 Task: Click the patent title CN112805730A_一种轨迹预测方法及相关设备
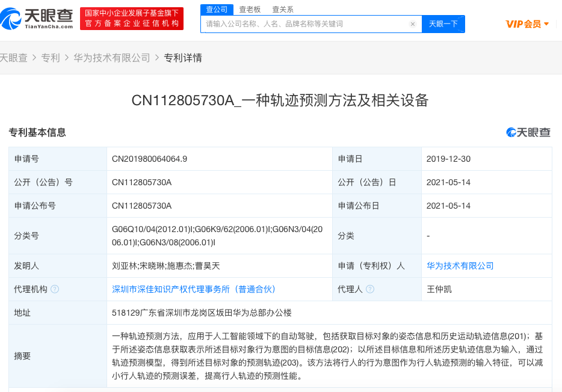tap(280, 100)
